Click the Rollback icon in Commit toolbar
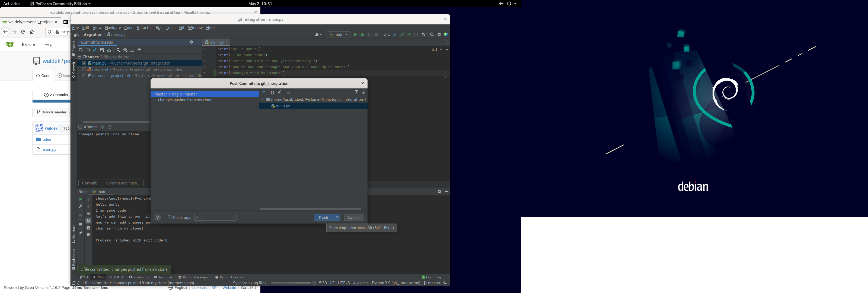This screenshot has height=293, width=868. tap(88, 50)
